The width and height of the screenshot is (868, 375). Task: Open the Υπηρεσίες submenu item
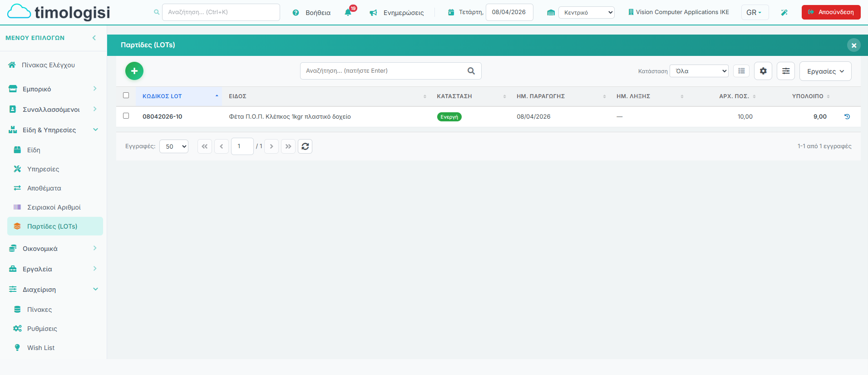point(55,169)
